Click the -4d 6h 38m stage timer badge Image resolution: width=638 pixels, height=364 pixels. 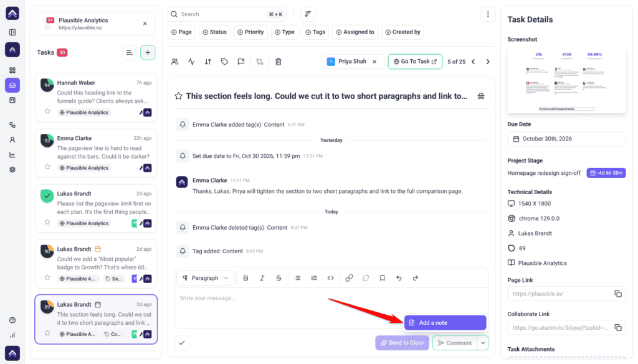pyautogui.click(x=606, y=172)
